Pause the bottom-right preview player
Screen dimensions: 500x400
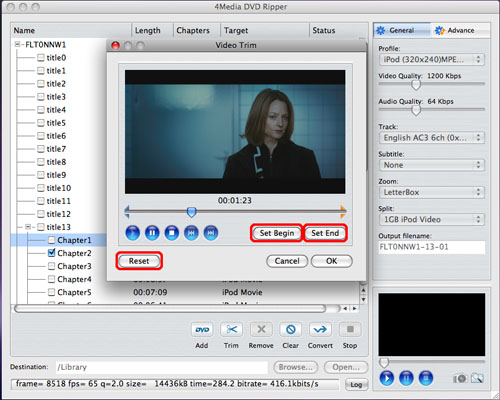[x=406, y=378]
